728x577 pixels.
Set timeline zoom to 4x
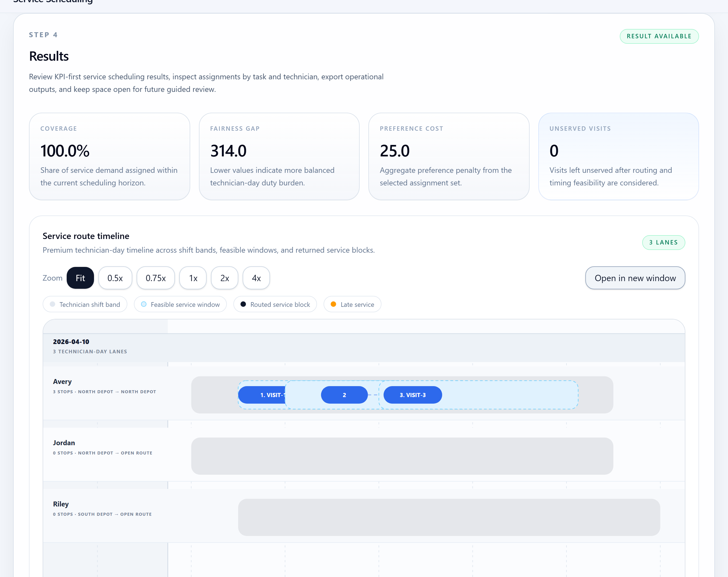(x=256, y=278)
